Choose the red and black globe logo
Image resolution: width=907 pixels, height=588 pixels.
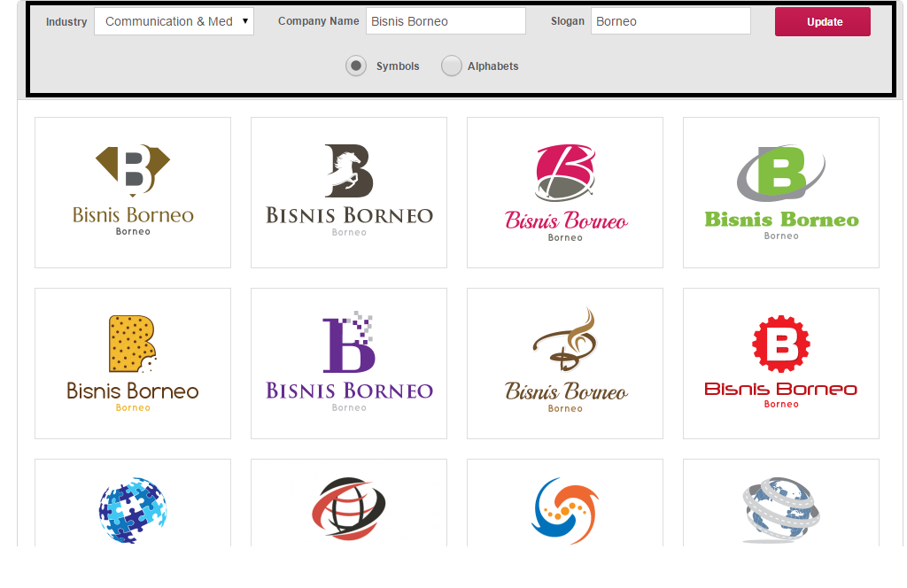[349, 503]
